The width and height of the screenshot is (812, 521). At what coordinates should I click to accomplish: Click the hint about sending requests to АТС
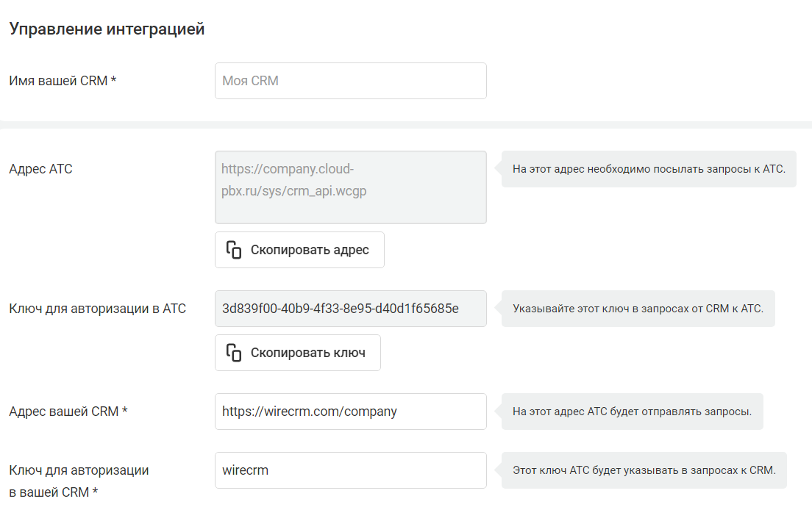click(x=649, y=169)
